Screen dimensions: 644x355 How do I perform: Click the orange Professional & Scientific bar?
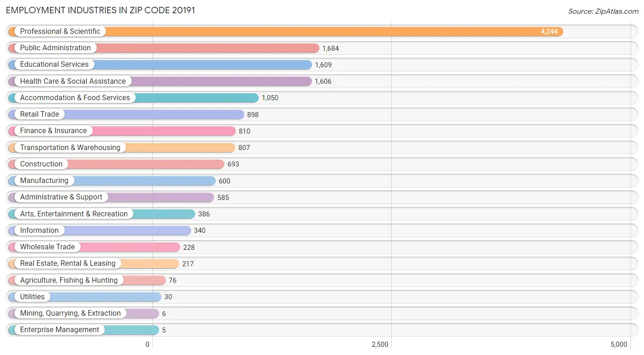(286, 32)
